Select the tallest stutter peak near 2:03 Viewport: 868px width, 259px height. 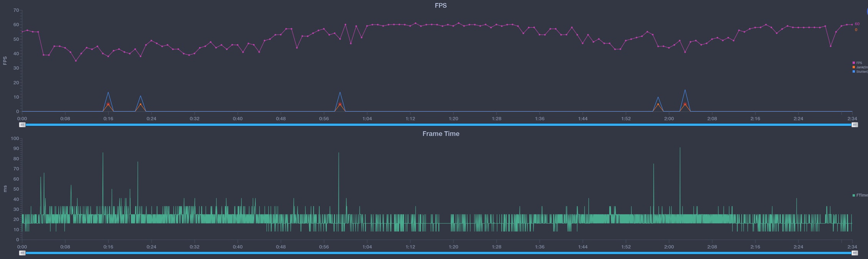click(685, 90)
